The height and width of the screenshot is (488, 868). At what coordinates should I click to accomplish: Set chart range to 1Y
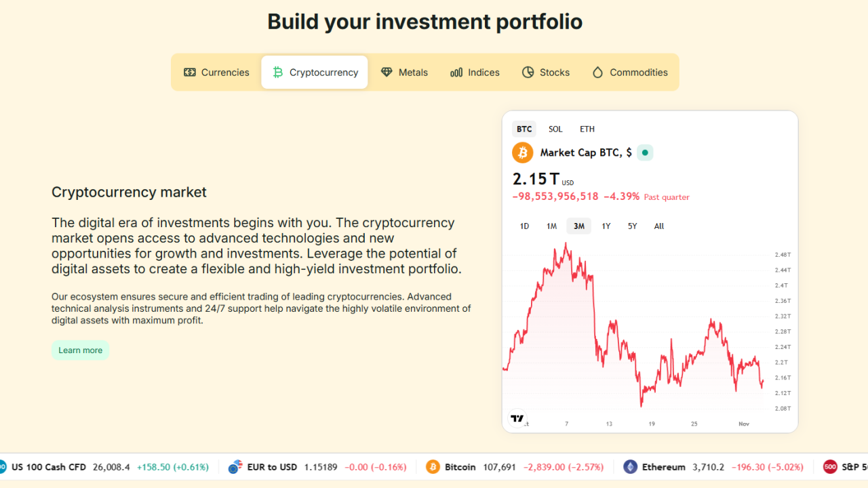click(x=606, y=226)
